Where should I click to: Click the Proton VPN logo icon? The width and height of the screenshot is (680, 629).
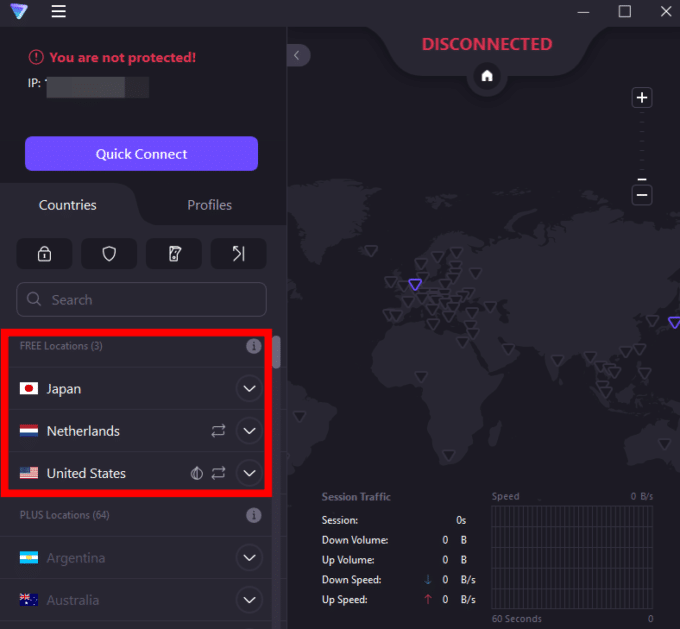coord(19,12)
